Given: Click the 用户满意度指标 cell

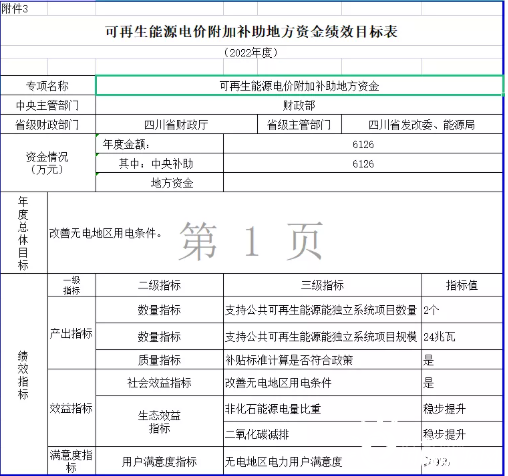Looking at the screenshot, I should 159,461.
